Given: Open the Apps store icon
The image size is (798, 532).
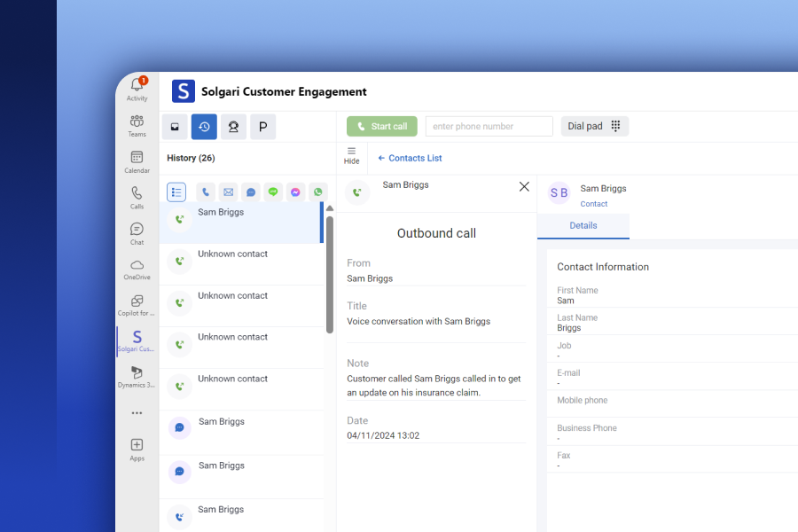Looking at the screenshot, I should [137, 450].
